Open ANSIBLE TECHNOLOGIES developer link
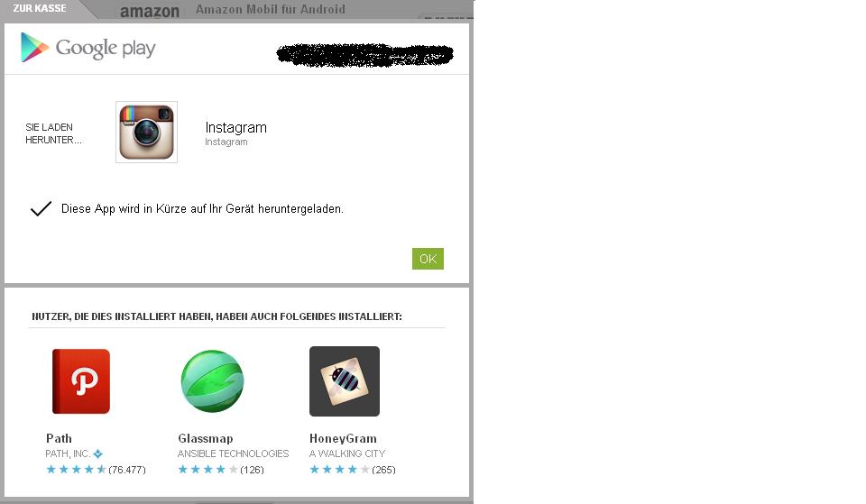 tap(233, 454)
